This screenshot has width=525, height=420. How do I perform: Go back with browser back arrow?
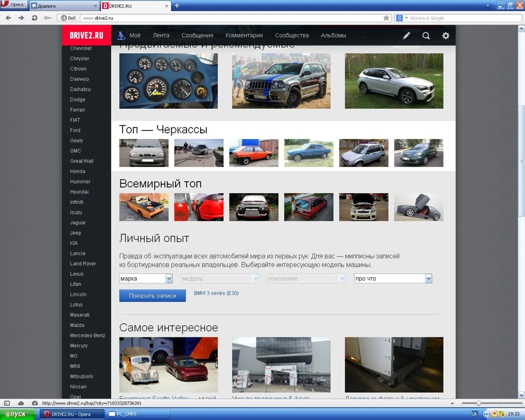(x=8, y=17)
